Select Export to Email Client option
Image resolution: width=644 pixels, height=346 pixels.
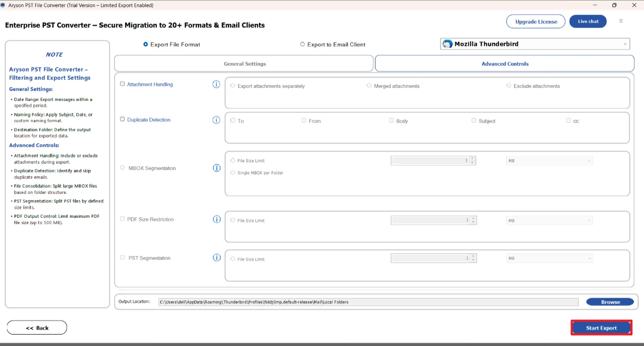pyautogui.click(x=302, y=44)
